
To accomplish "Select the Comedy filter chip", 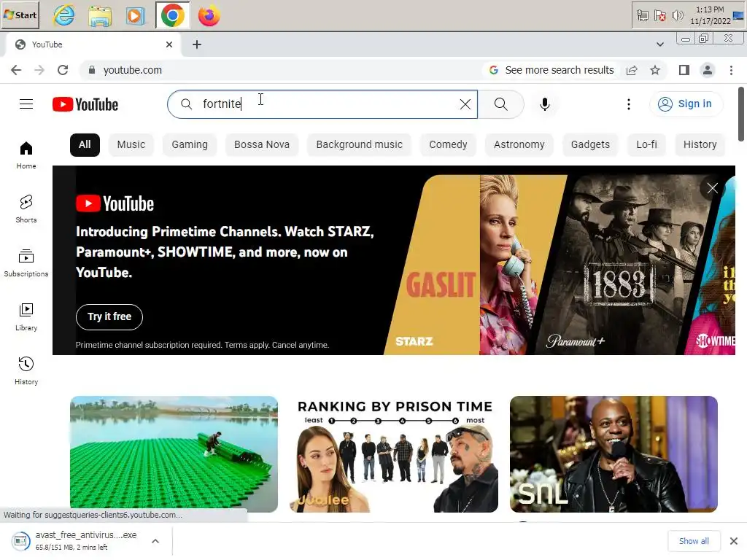I will click(x=448, y=145).
